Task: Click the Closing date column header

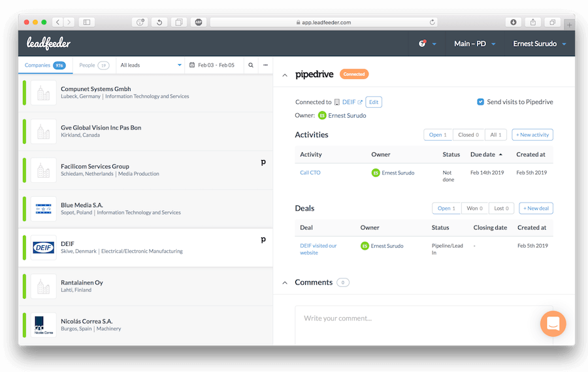Action: (x=490, y=228)
